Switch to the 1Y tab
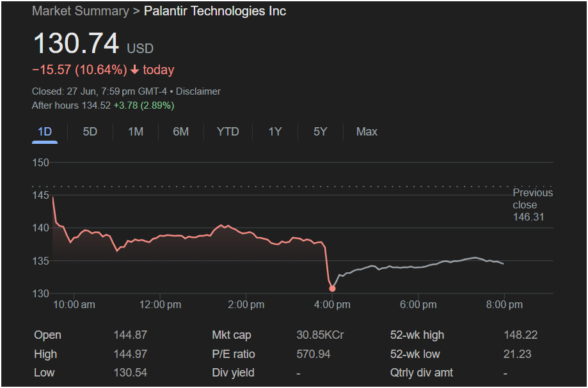The width and height of the screenshot is (588, 388). (x=275, y=132)
